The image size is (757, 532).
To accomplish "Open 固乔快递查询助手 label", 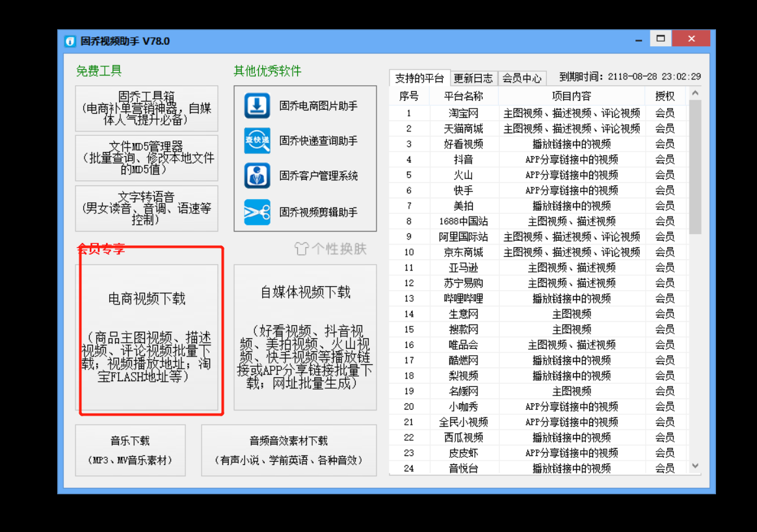I will coord(318,140).
